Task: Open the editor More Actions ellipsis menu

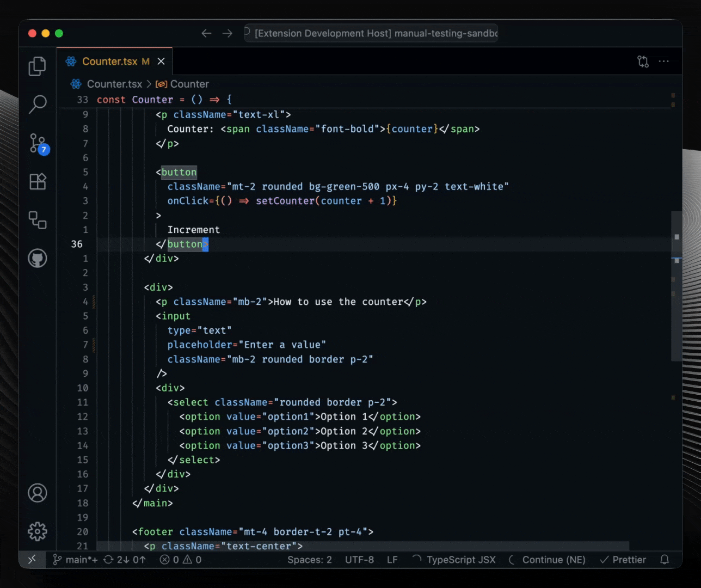Action: coord(663,62)
